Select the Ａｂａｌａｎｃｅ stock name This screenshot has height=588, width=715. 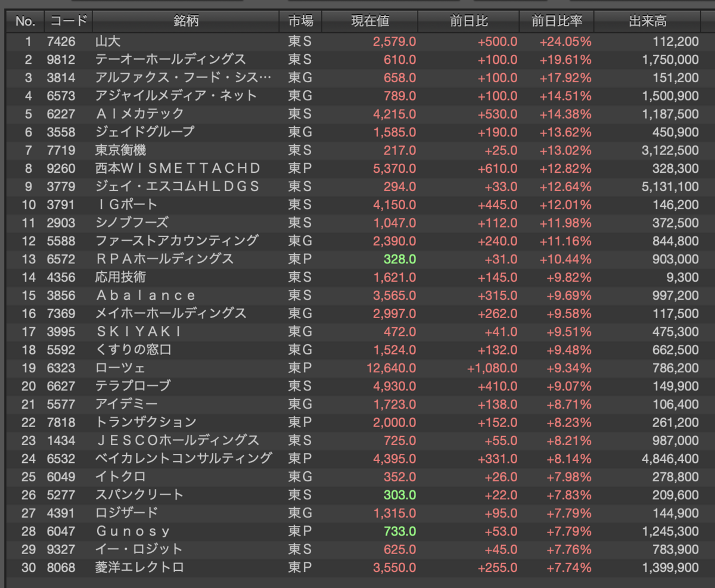146,295
